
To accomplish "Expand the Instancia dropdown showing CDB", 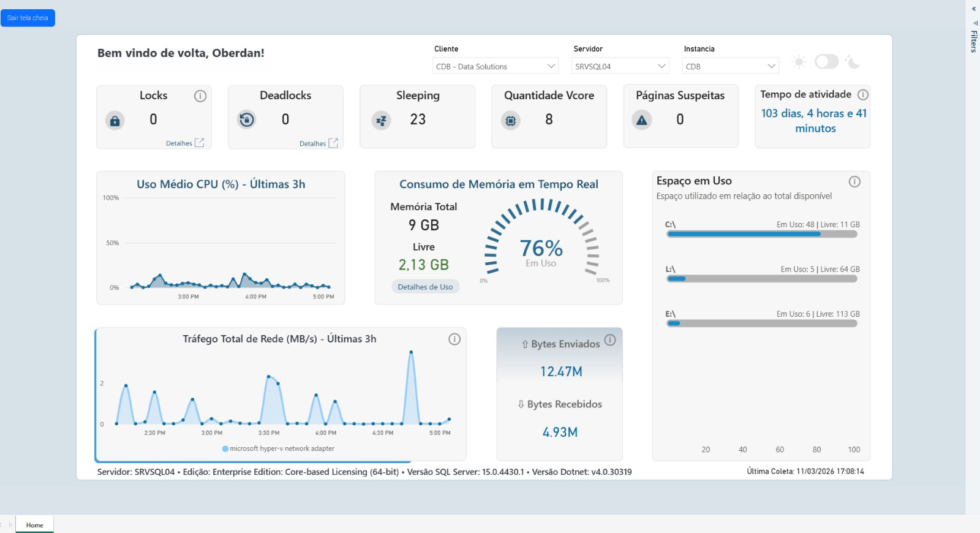I will tap(730, 66).
